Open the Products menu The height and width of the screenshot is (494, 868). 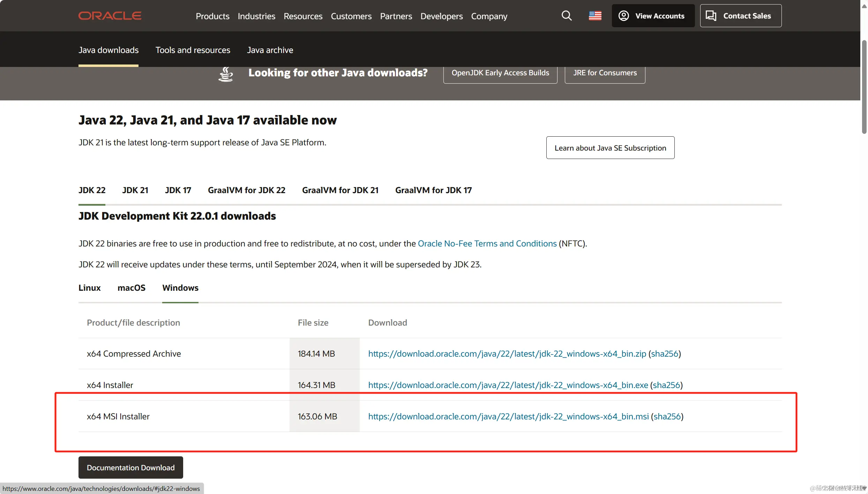pos(212,16)
